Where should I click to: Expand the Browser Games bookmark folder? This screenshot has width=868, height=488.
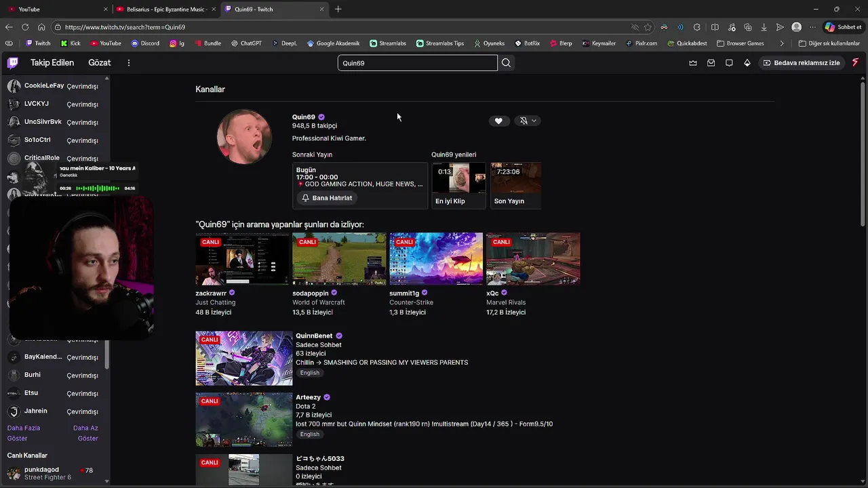coord(739,43)
